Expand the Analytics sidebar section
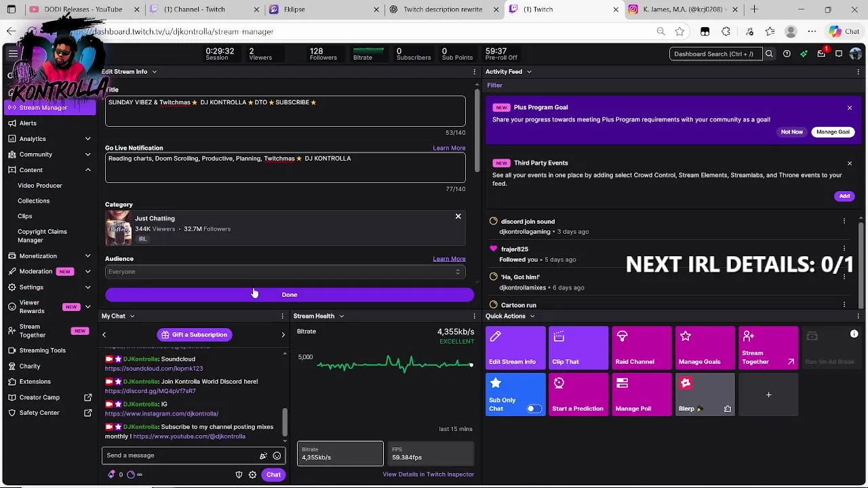This screenshot has width=868, height=488. pos(87,139)
